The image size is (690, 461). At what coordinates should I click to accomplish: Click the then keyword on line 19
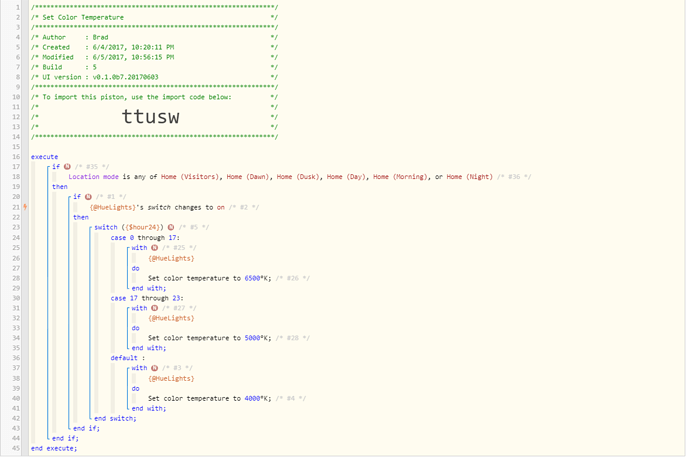[60, 187]
